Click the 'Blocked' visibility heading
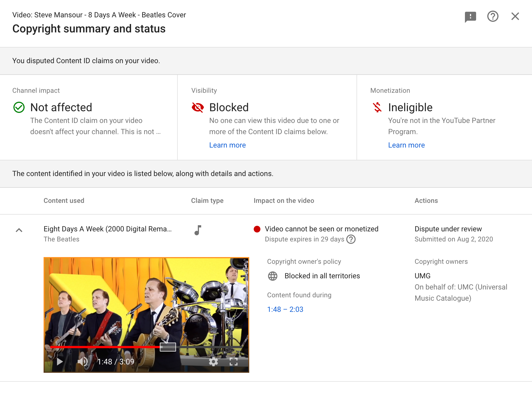Screen dimensions: 532x413 tap(229, 107)
